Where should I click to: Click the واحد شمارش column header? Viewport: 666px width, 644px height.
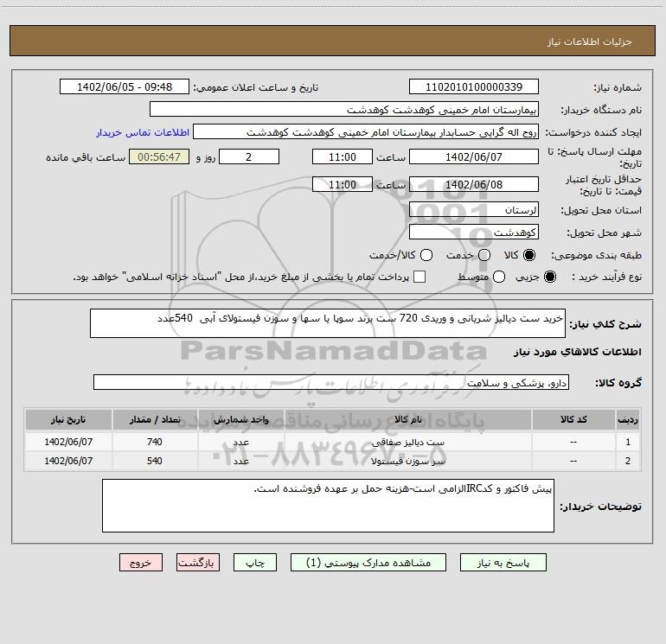coord(240,419)
